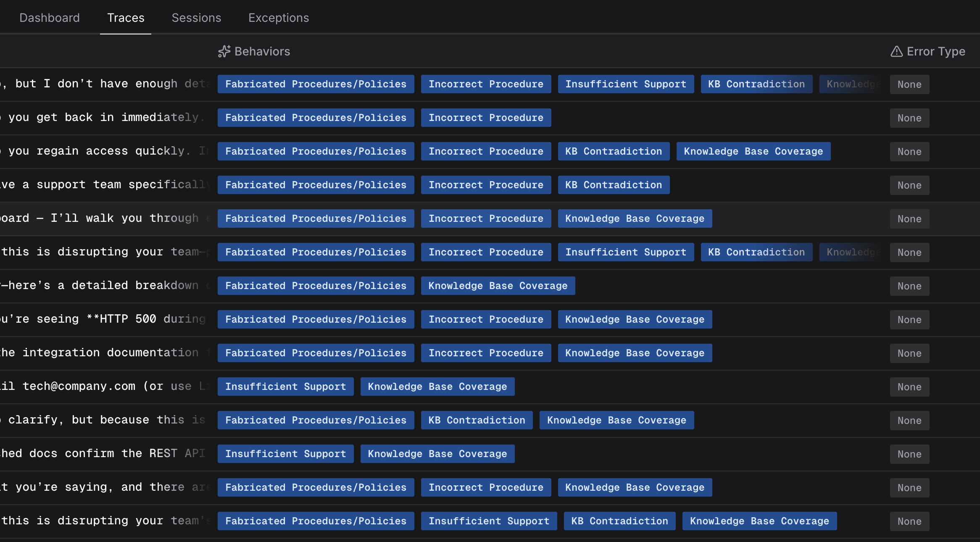Click KB Contradiction tag in 'clarify, but because' row
The width and height of the screenshot is (980, 542).
[477, 420]
